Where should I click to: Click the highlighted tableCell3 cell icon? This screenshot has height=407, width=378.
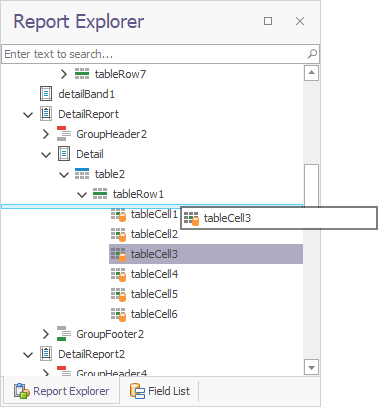(118, 255)
